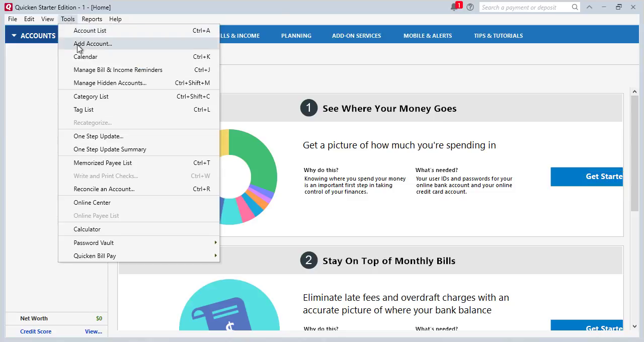Click the search magnifier icon
644x342 pixels.
[x=575, y=7]
